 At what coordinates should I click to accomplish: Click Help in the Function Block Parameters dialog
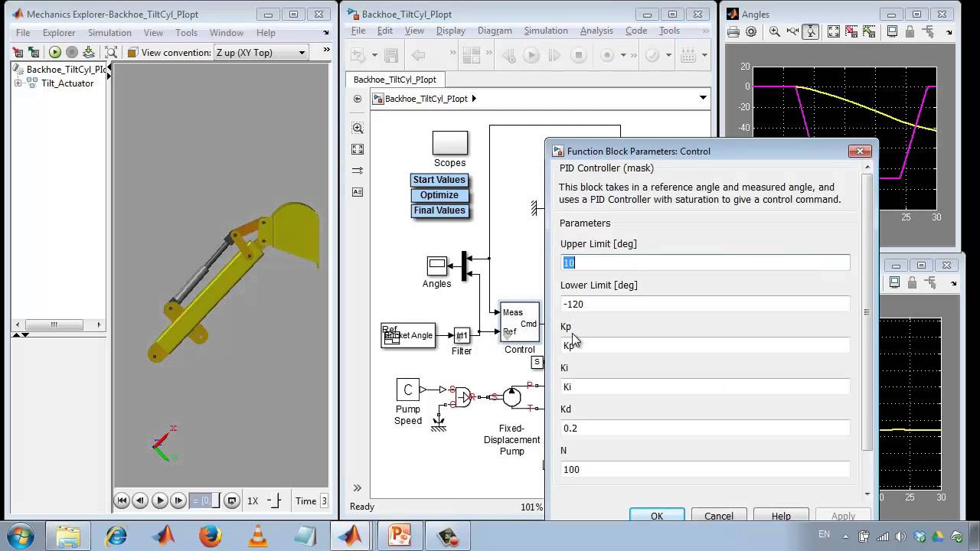pos(781,516)
